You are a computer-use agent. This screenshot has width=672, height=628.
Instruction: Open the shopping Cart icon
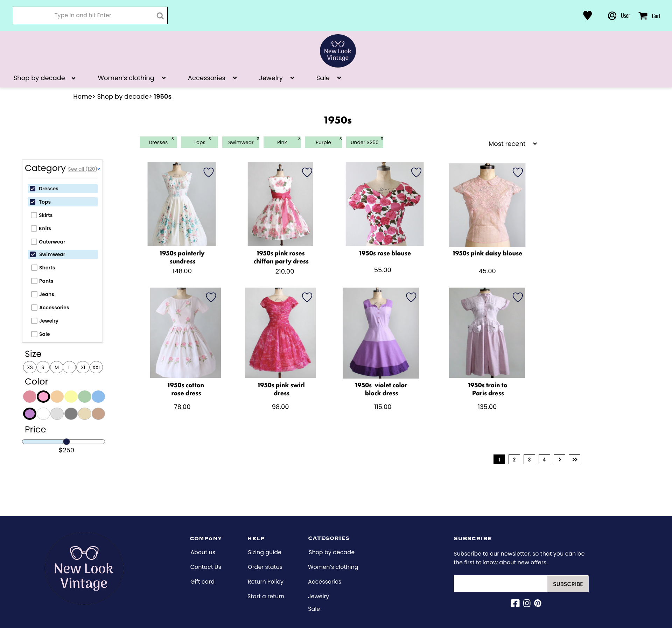click(x=644, y=15)
